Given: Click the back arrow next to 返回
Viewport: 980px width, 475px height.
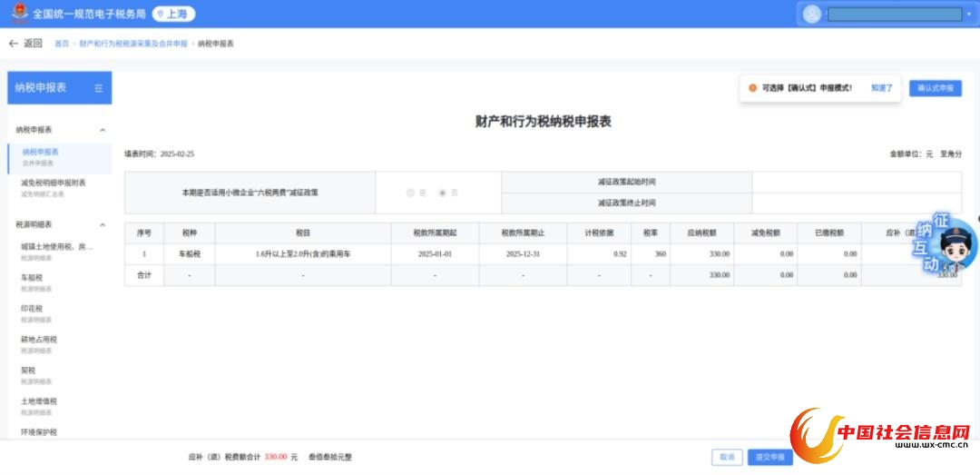Looking at the screenshot, I should [14, 44].
